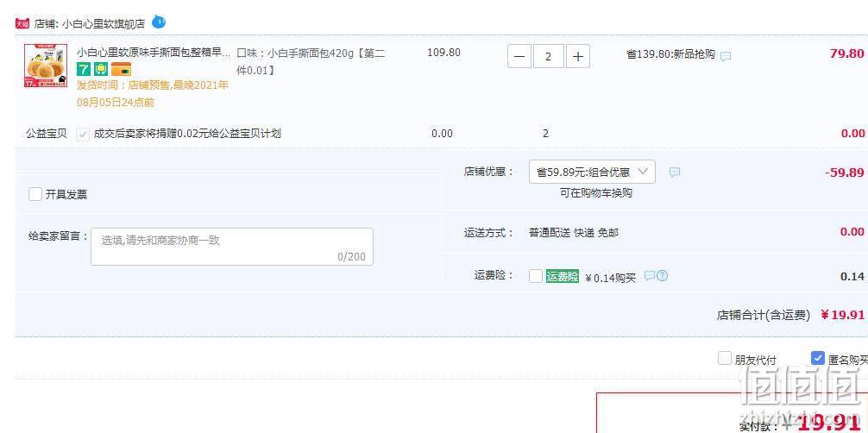Click store name 小白心里软旗舰店

[x=103, y=24]
